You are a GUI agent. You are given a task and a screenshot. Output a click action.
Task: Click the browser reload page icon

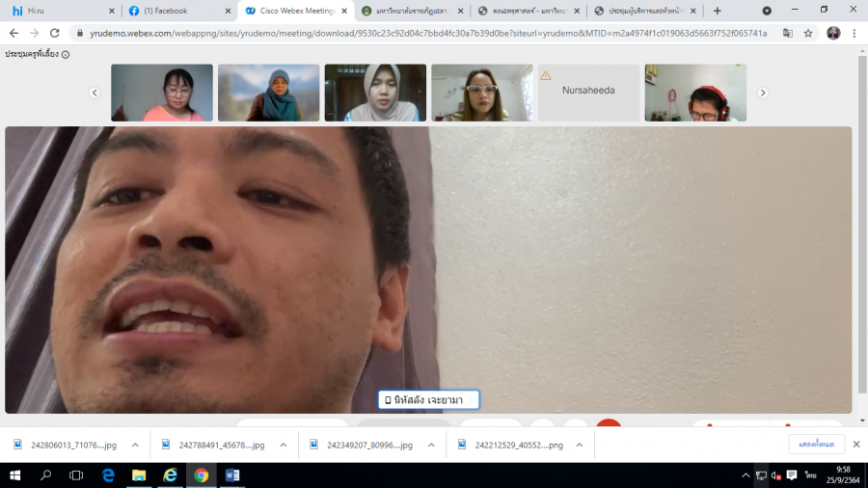pyautogui.click(x=54, y=32)
